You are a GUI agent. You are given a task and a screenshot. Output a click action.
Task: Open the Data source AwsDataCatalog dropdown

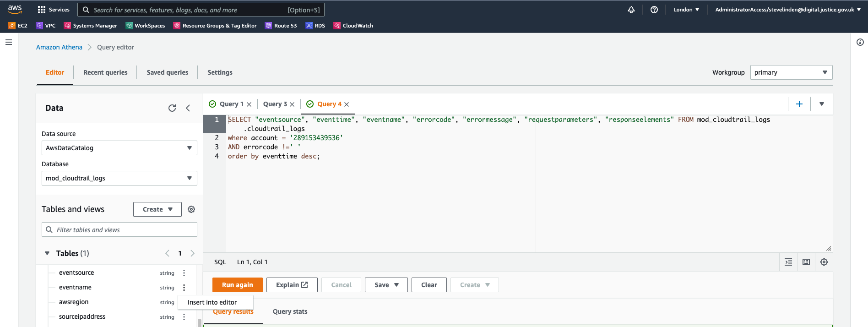pos(119,148)
